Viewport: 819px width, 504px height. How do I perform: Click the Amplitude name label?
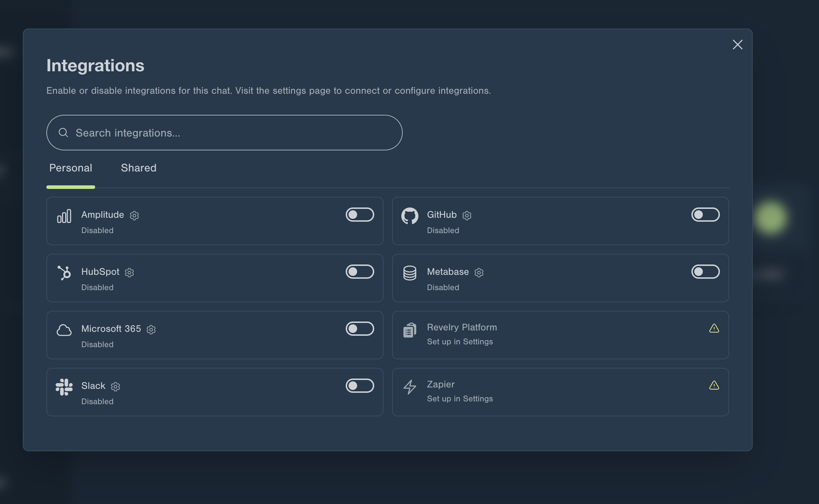click(102, 214)
